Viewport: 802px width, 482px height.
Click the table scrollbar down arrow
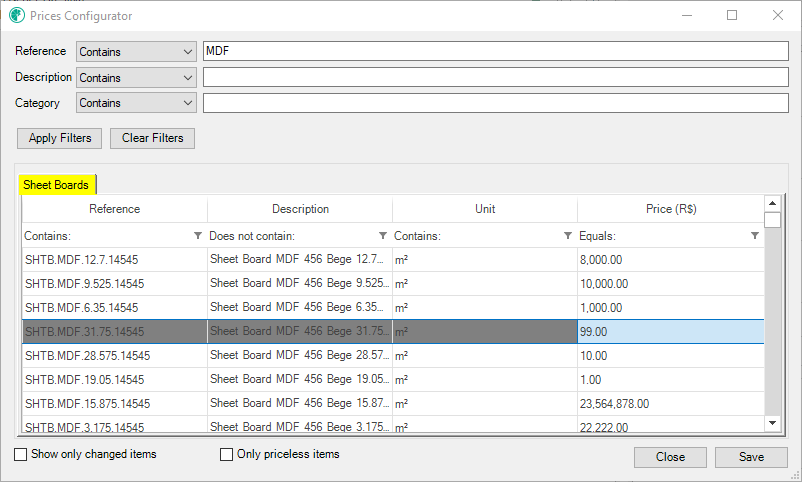tap(772, 423)
